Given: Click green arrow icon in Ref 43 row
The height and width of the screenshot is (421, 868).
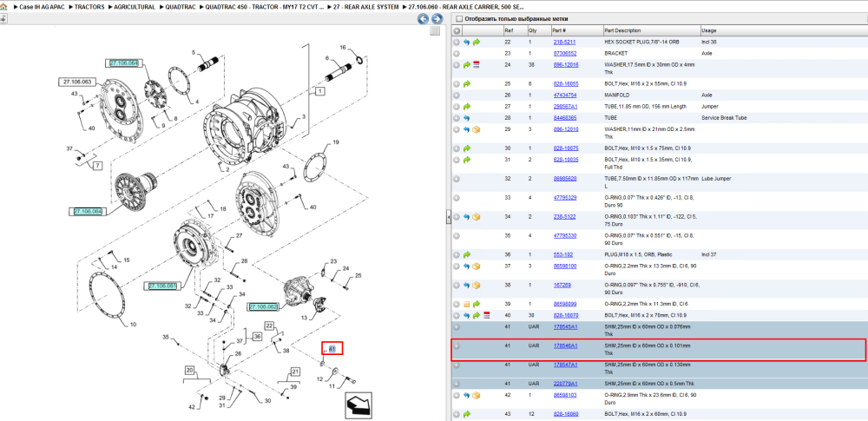Looking at the screenshot, I should click(467, 414).
